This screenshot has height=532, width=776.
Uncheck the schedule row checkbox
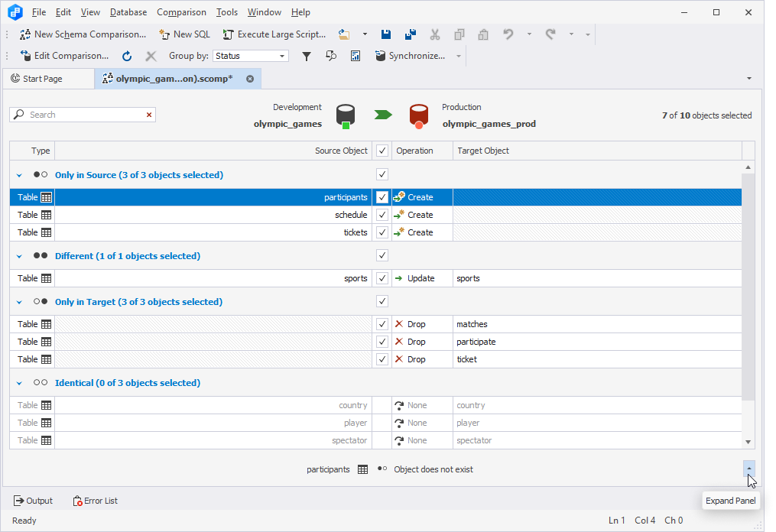(x=382, y=215)
